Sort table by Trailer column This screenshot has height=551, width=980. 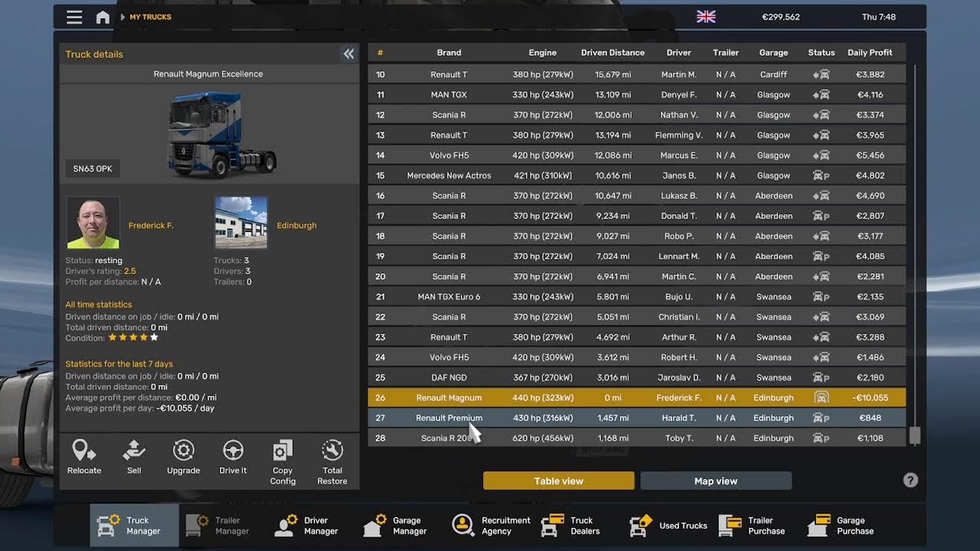point(725,53)
